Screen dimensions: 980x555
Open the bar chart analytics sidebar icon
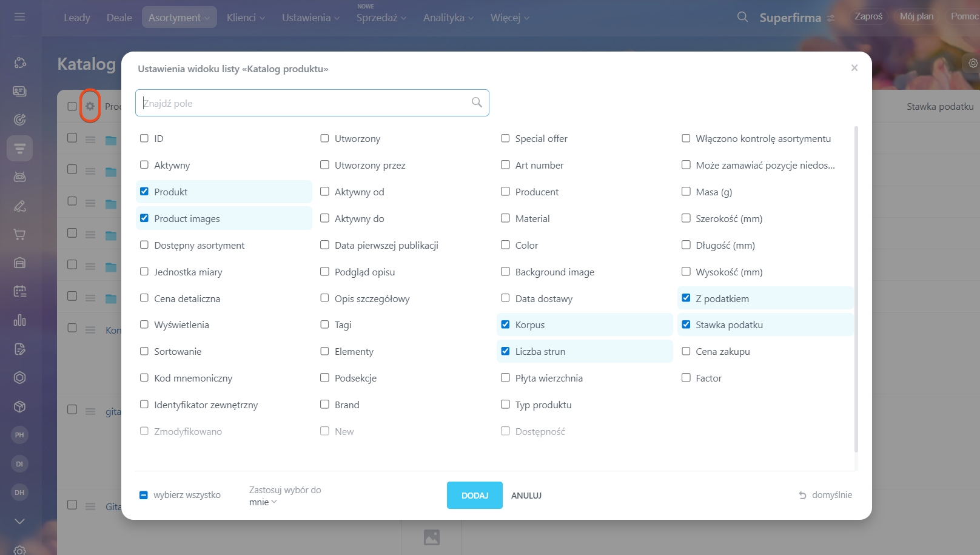click(x=19, y=320)
